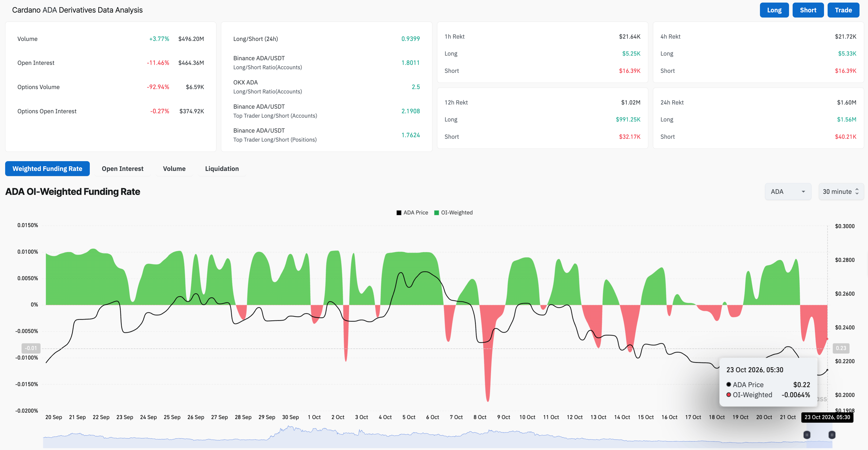Open the ADA coin dropdown arrow

[803, 192]
